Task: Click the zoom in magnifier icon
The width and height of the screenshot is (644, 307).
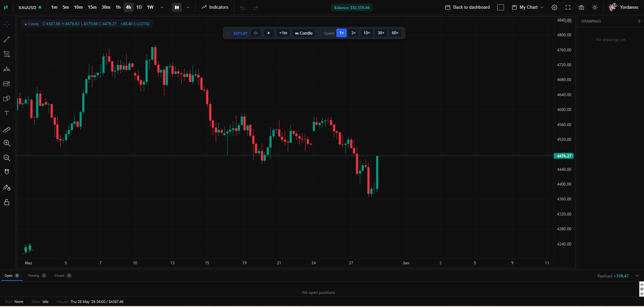Action: coord(7,143)
